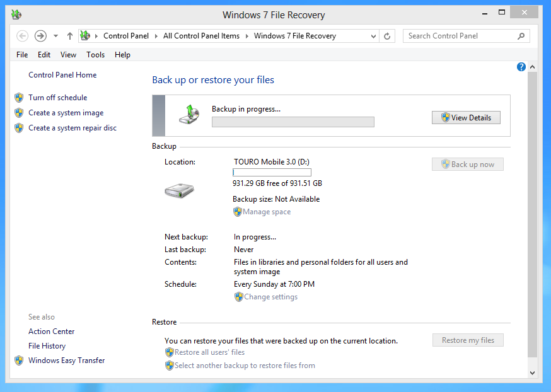Click the View Details button
Screen dimensions: 551x392
(466, 118)
